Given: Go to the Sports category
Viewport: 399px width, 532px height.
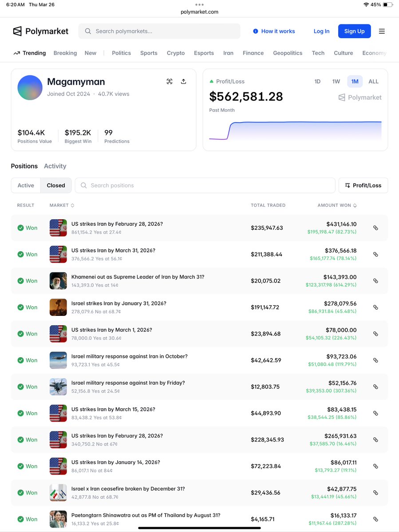Looking at the screenshot, I should coord(149,53).
